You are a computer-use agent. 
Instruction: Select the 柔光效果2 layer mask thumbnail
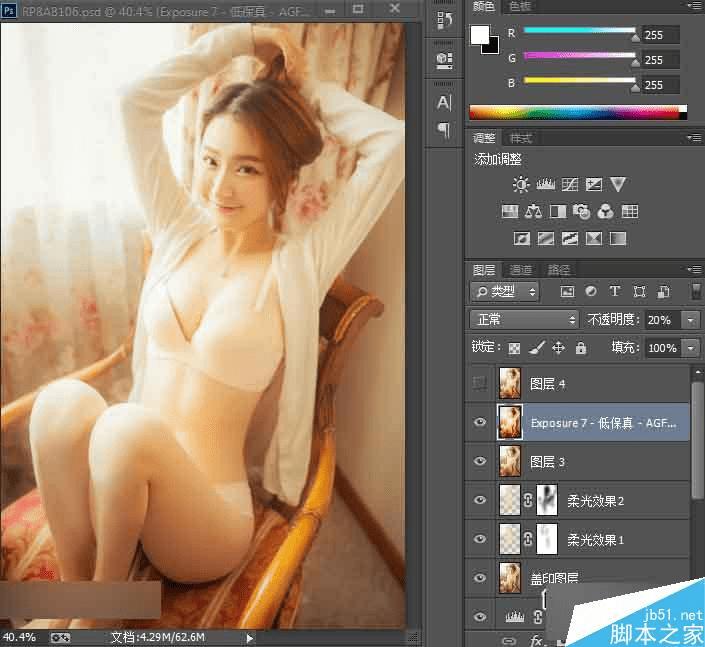click(547, 500)
